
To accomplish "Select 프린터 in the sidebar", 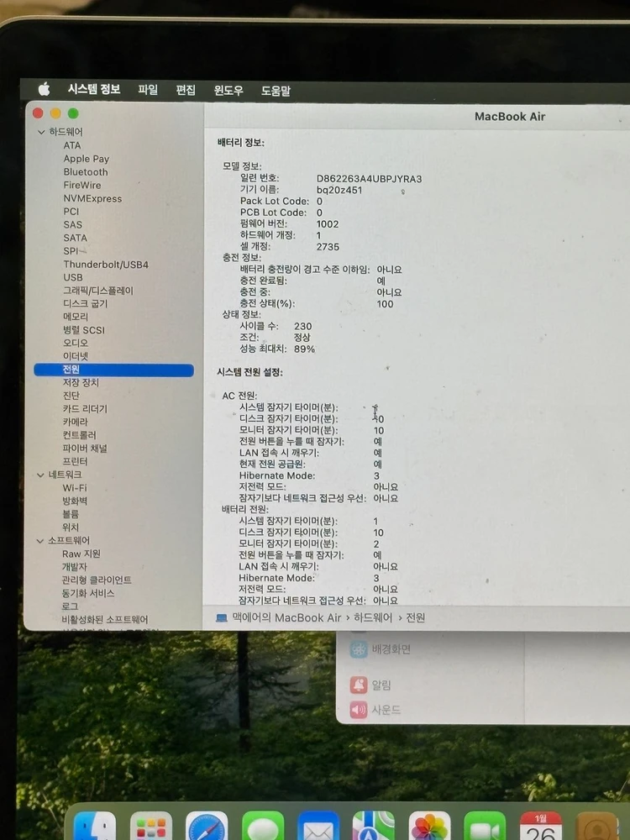I will [x=75, y=461].
